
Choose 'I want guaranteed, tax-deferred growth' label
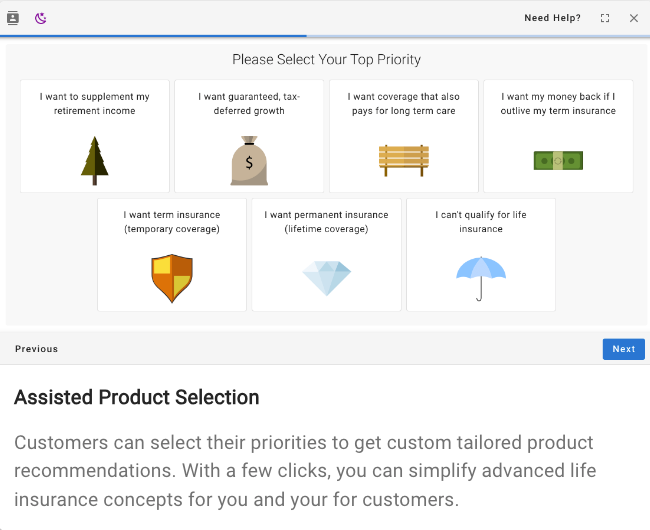pos(249,104)
